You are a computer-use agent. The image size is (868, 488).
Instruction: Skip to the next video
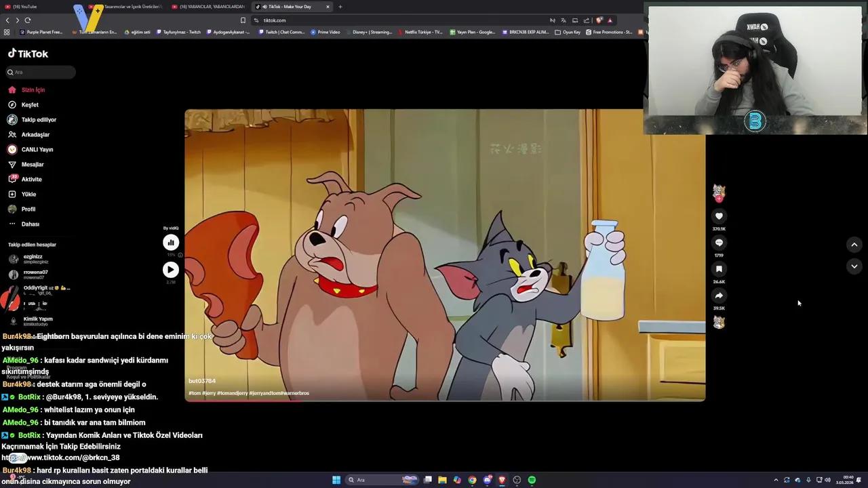click(x=854, y=266)
